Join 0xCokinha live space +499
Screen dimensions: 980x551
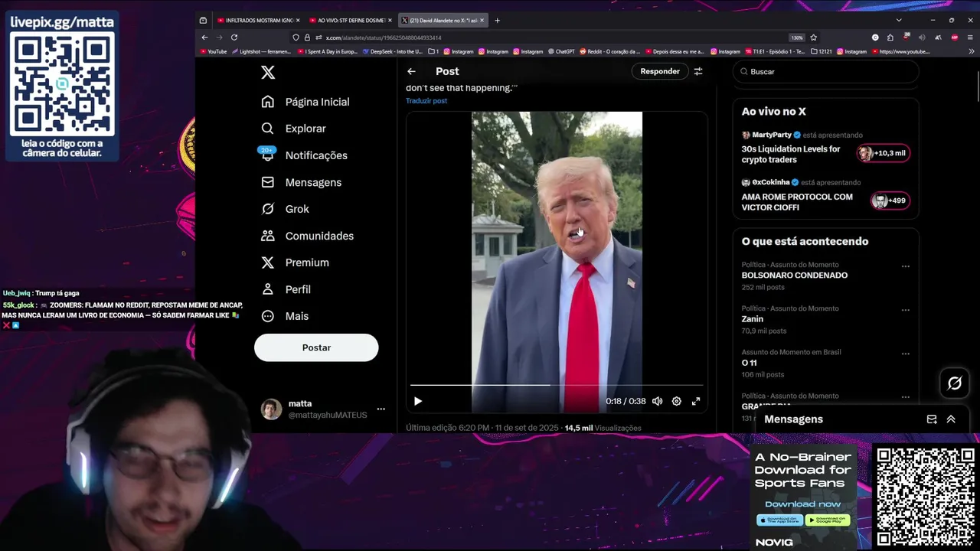pyautogui.click(x=890, y=201)
